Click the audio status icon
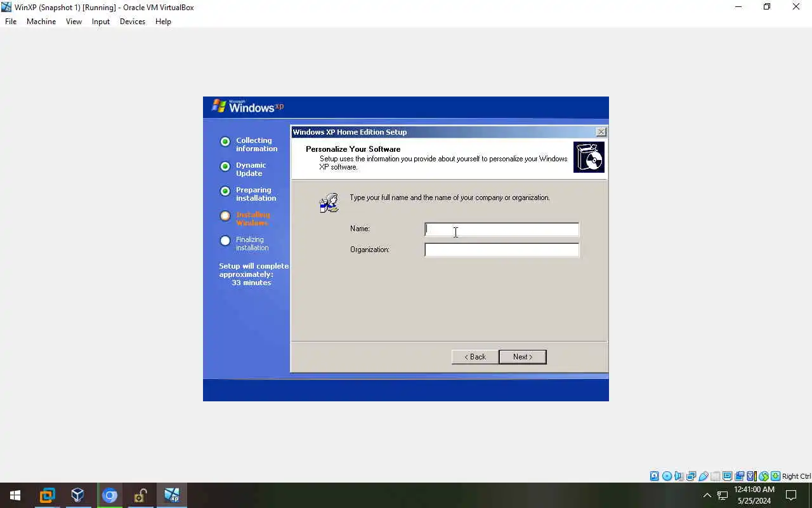This screenshot has width=812, height=508. click(679, 476)
